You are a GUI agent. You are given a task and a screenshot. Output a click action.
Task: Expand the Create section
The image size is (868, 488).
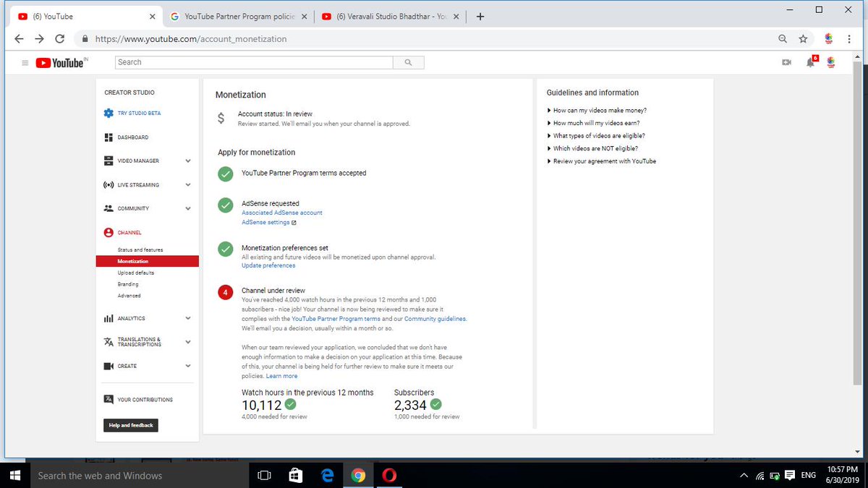[188, 366]
